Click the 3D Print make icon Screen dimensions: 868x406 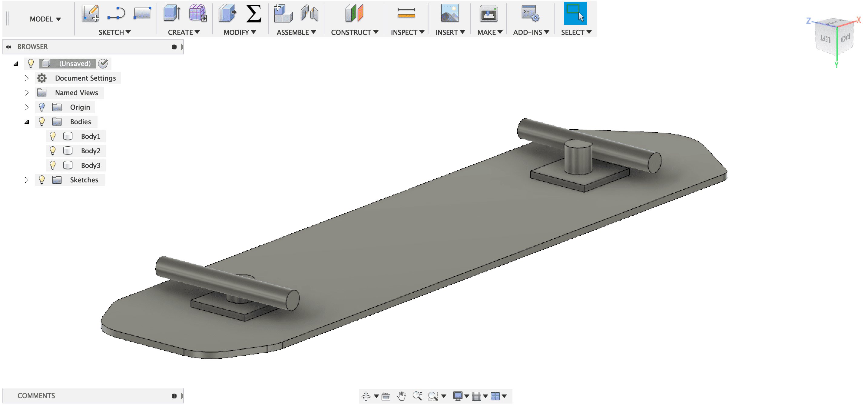pos(488,14)
